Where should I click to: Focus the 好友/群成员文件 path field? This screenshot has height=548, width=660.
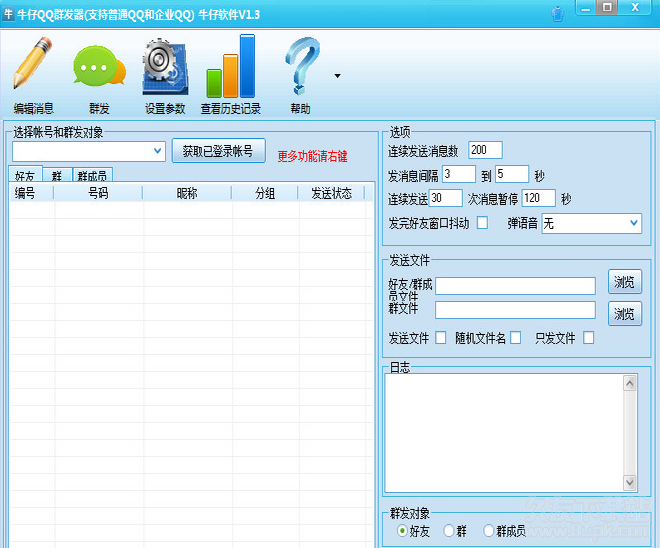pyautogui.click(x=515, y=286)
